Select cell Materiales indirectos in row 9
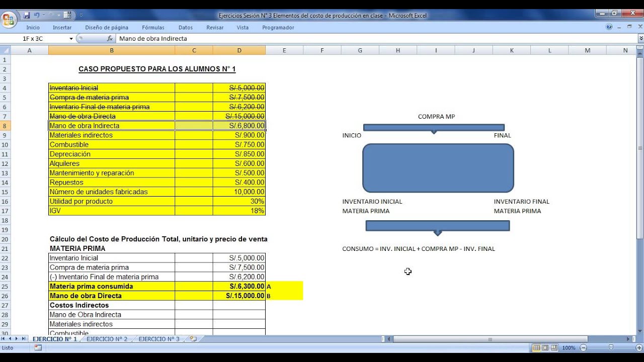 tap(112, 135)
